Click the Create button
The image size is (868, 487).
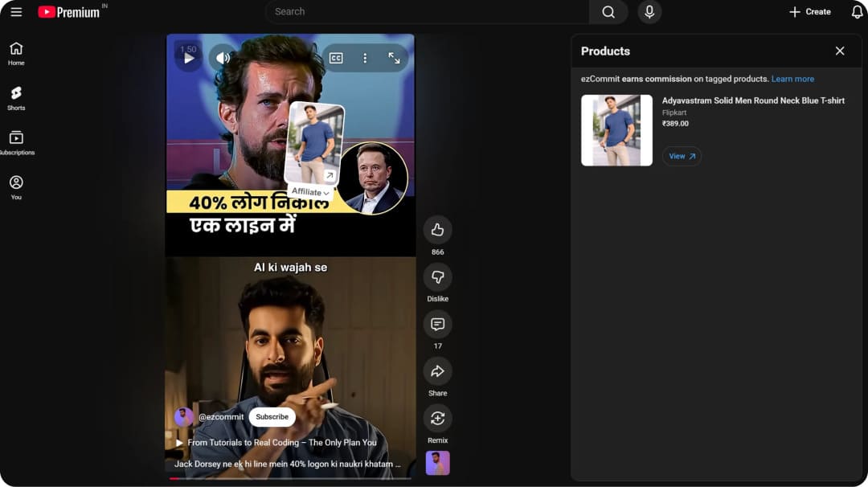(x=809, y=11)
